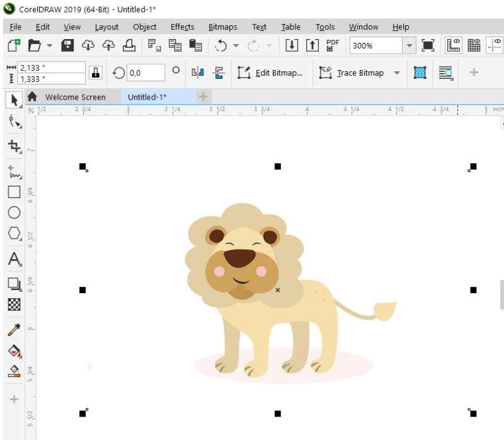The height and width of the screenshot is (440, 504).
Task: Toggle the Show rulers button
Action: pos(453,45)
